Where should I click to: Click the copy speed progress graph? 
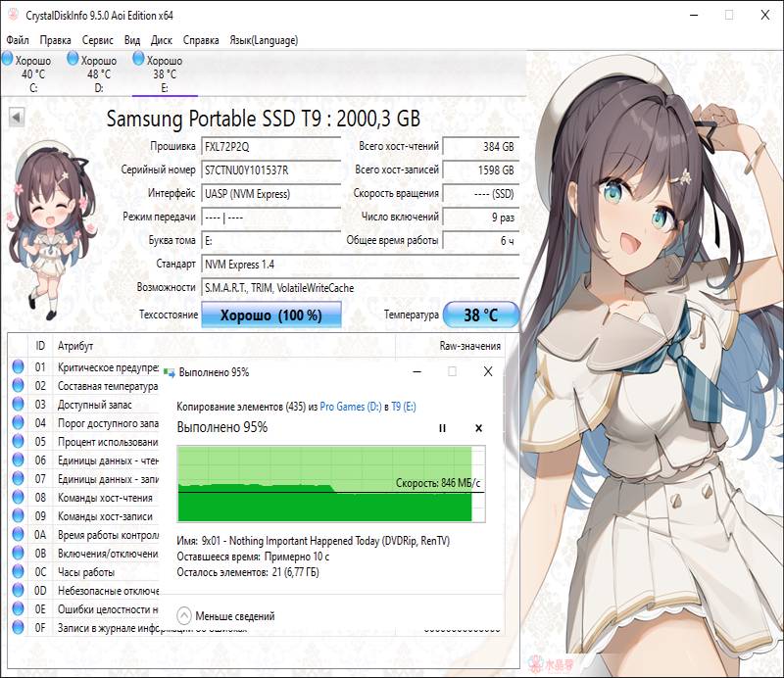323,483
